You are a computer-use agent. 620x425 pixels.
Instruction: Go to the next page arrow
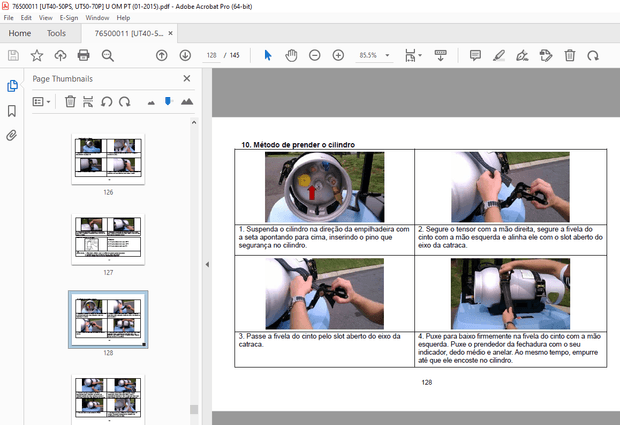click(x=185, y=55)
